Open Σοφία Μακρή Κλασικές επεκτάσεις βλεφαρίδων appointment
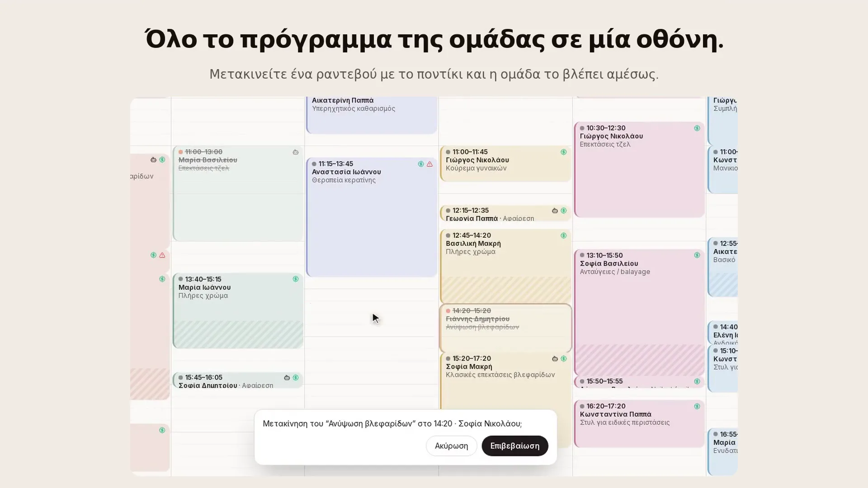Image resolution: width=868 pixels, height=488 pixels. tap(505, 399)
